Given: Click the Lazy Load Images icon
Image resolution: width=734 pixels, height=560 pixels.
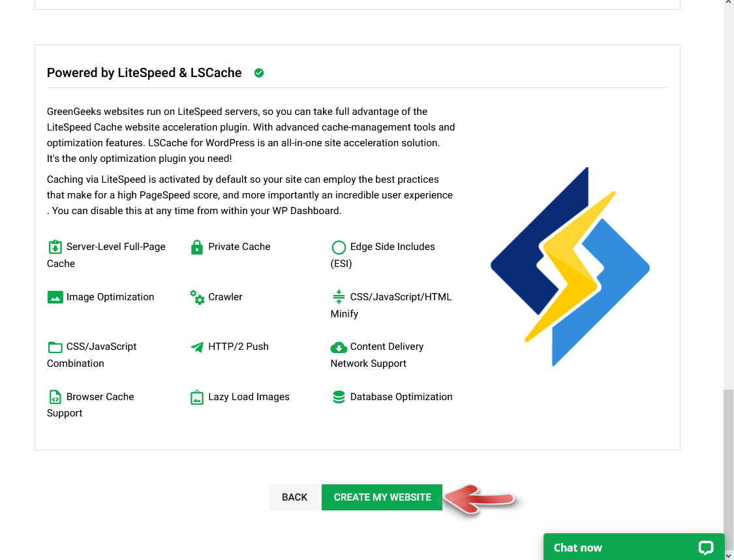Looking at the screenshot, I should pyautogui.click(x=197, y=397).
